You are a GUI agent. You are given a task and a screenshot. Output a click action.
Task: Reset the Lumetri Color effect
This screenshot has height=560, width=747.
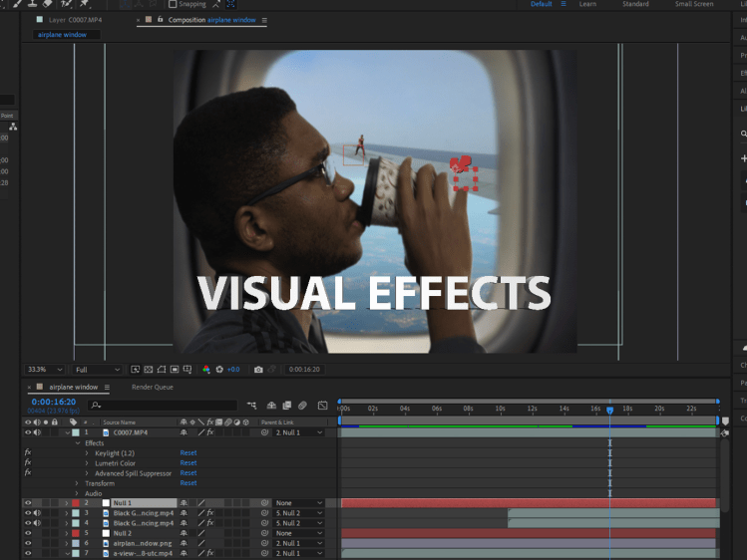[187, 463]
